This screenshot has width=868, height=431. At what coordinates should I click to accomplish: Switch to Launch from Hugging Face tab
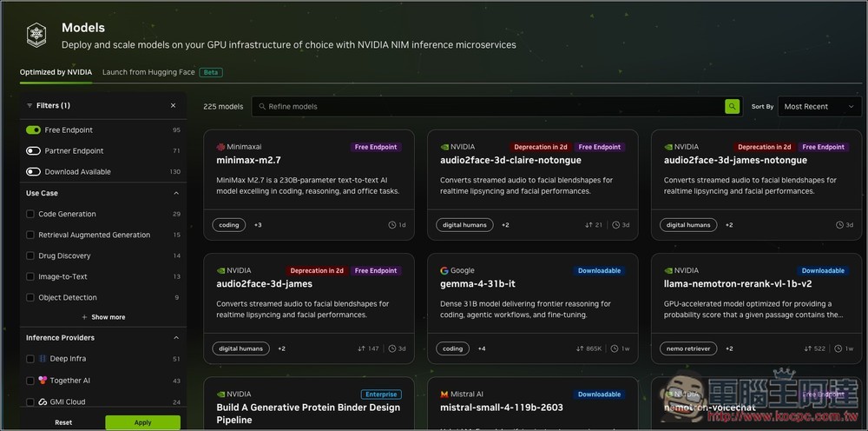coord(148,72)
